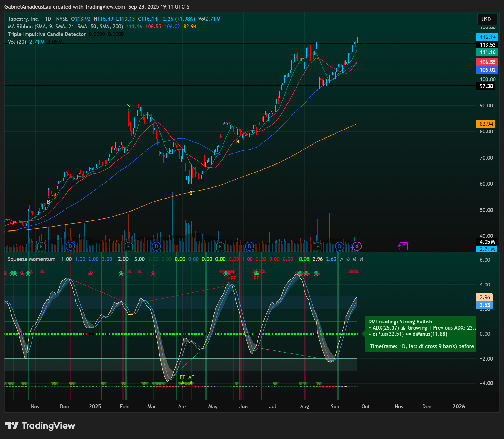Image resolution: width=504 pixels, height=439 pixels.
Task: Click the dividend D marker near December 2024
Action: coord(70,246)
